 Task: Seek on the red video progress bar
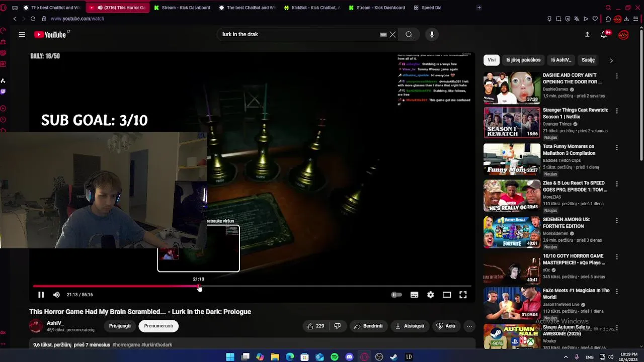point(252,286)
